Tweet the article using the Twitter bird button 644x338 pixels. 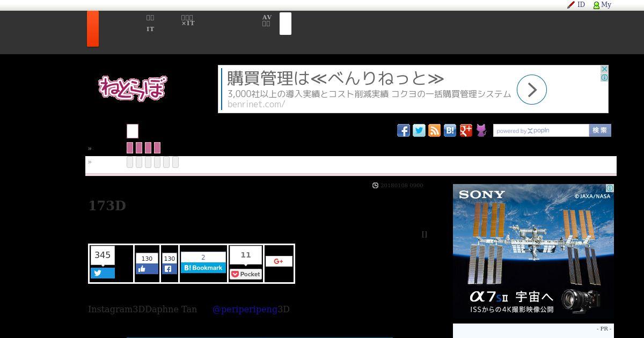(103, 273)
